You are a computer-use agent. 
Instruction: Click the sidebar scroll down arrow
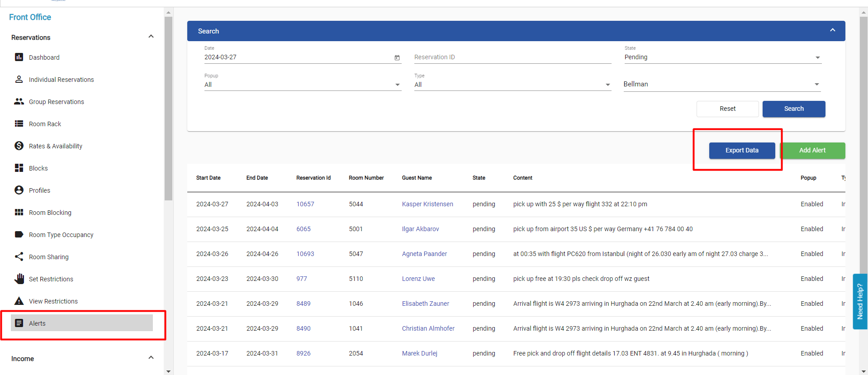[x=168, y=371]
